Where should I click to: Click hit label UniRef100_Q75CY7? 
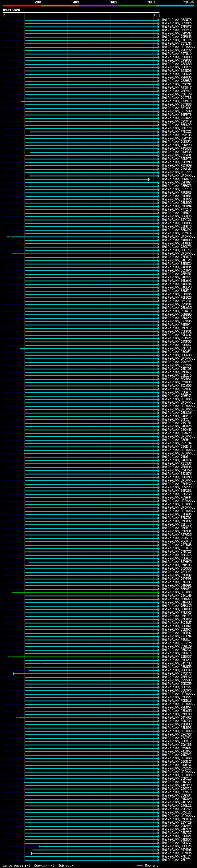click(177, 674)
